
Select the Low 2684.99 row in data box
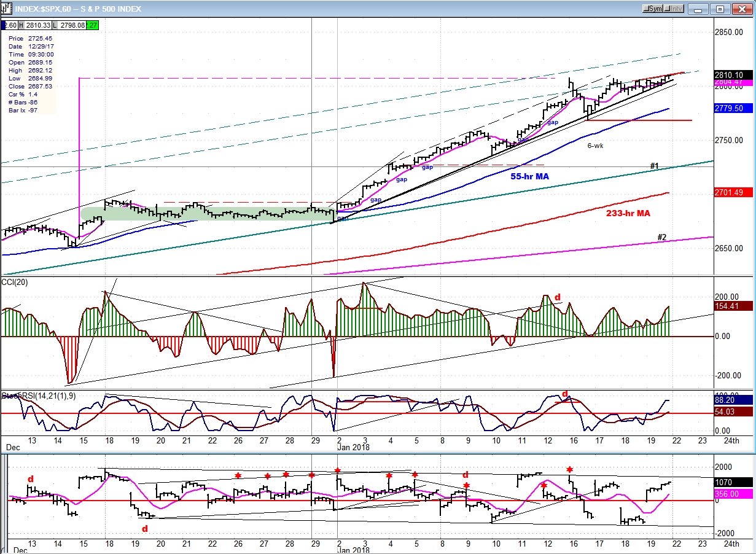click(x=31, y=78)
